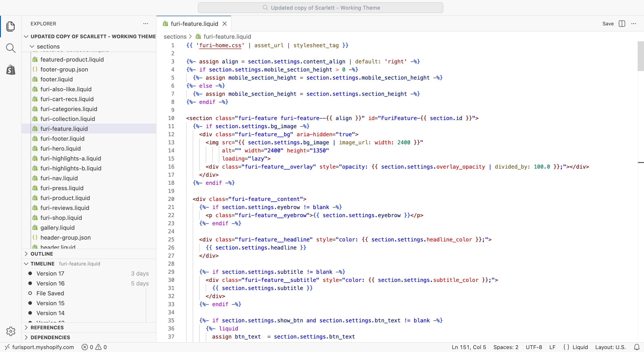This screenshot has height=352, width=644.
Task: Open furi-collection.liquid file
Action: coord(89,119)
